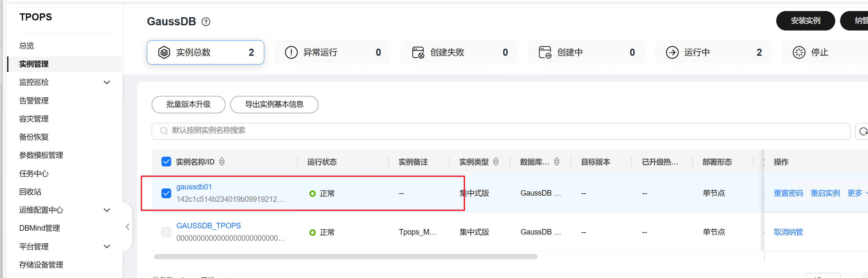Click the running arrow-circle icon
This screenshot has height=278, width=868.
tap(672, 53)
